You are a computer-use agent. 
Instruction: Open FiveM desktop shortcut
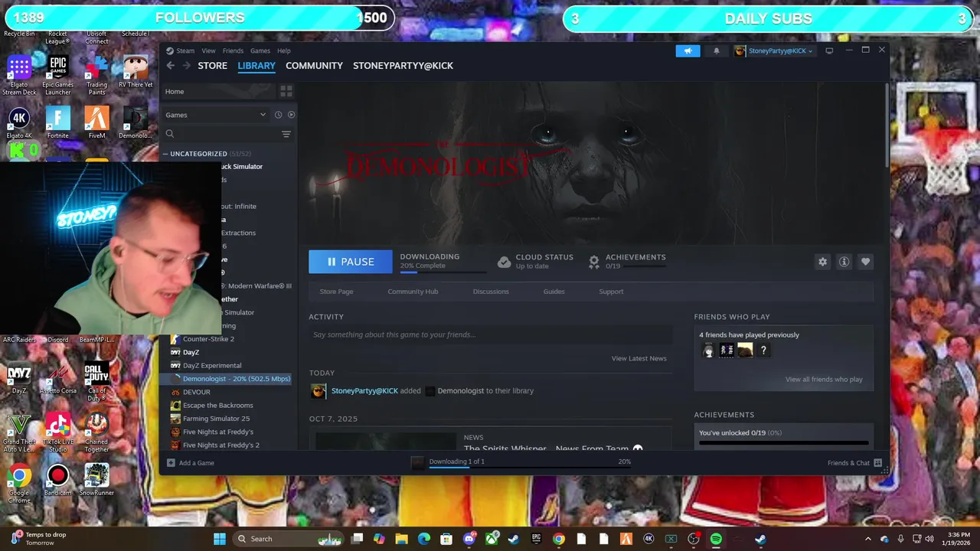click(96, 122)
